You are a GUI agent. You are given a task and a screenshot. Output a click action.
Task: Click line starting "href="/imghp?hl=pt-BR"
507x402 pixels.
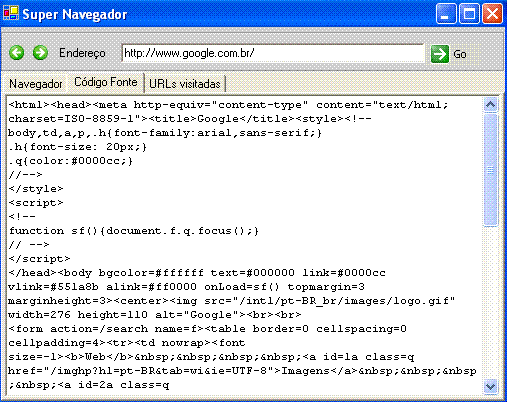pyautogui.click(x=242, y=371)
